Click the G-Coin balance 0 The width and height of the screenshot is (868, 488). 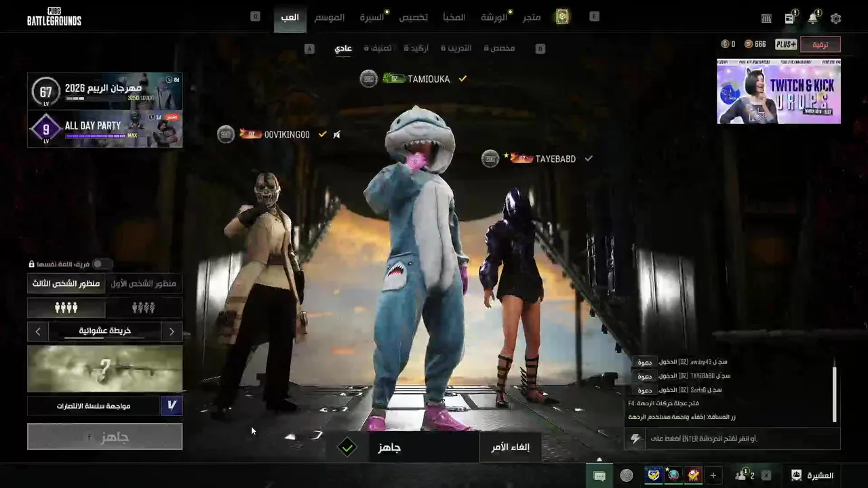[x=728, y=44]
